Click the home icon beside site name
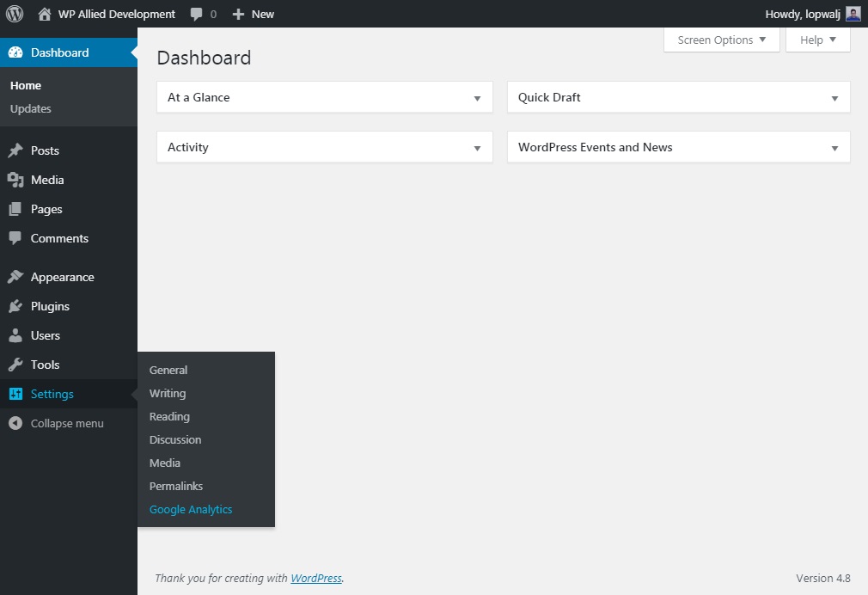 click(x=45, y=14)
